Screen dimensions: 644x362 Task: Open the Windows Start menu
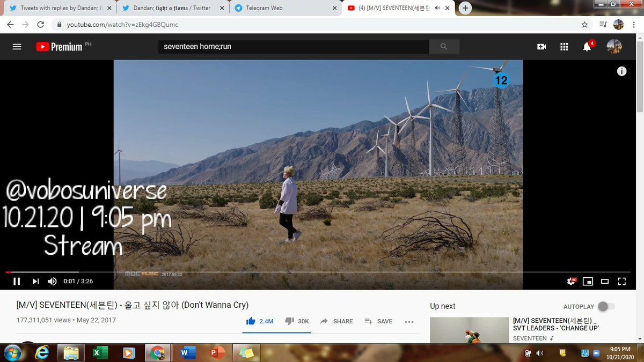(x=12, y=353)
